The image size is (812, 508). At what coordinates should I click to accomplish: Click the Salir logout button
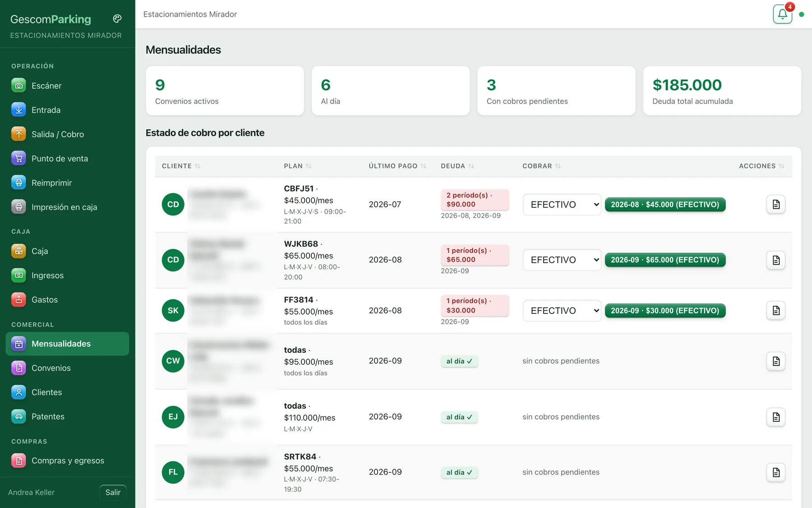tap(113, 492)
